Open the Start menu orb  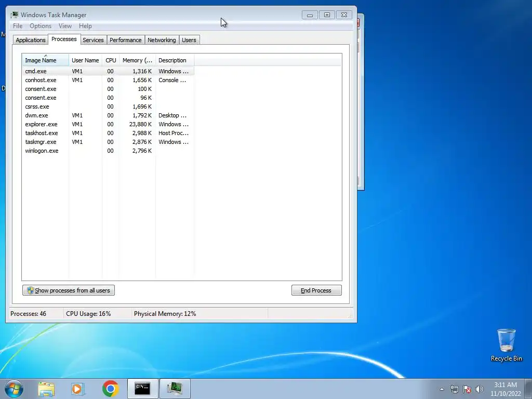click(14, 389)
